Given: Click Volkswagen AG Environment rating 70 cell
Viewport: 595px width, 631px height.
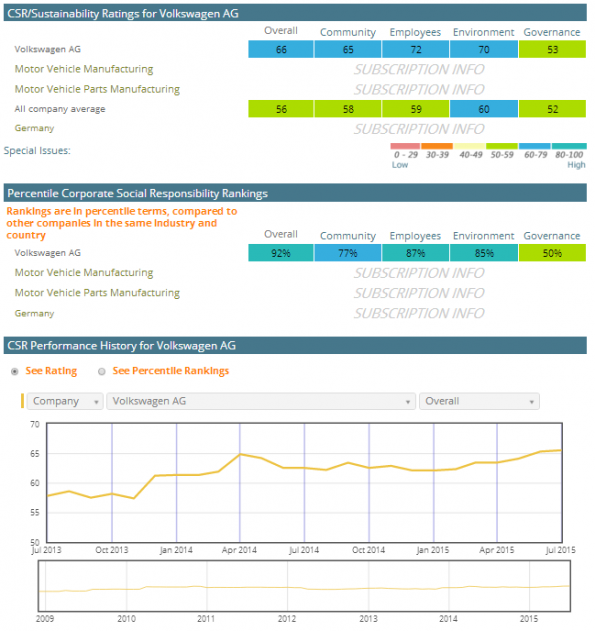Looking at the screenshot, I should [x=484, y=49].
